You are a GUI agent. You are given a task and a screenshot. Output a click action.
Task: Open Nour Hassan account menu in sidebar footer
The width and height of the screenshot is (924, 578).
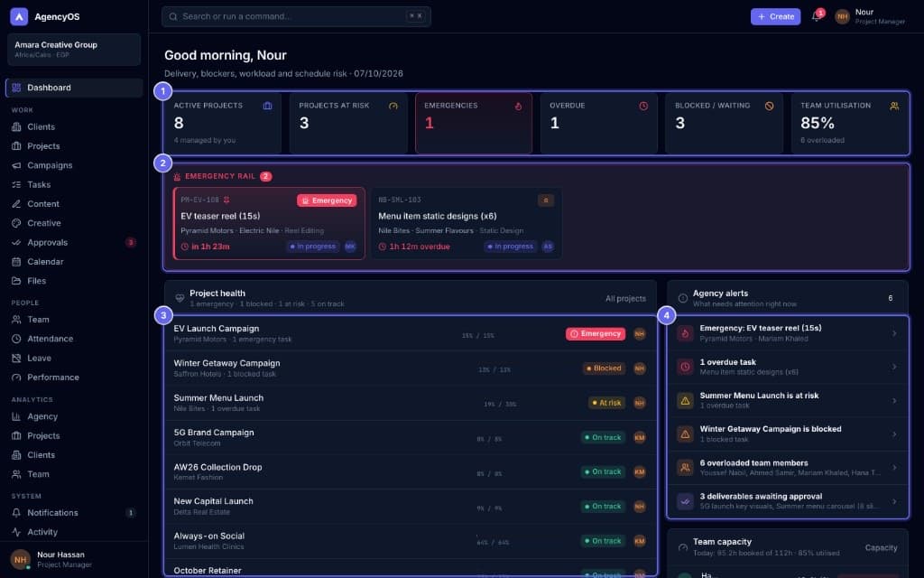(74, 560)
